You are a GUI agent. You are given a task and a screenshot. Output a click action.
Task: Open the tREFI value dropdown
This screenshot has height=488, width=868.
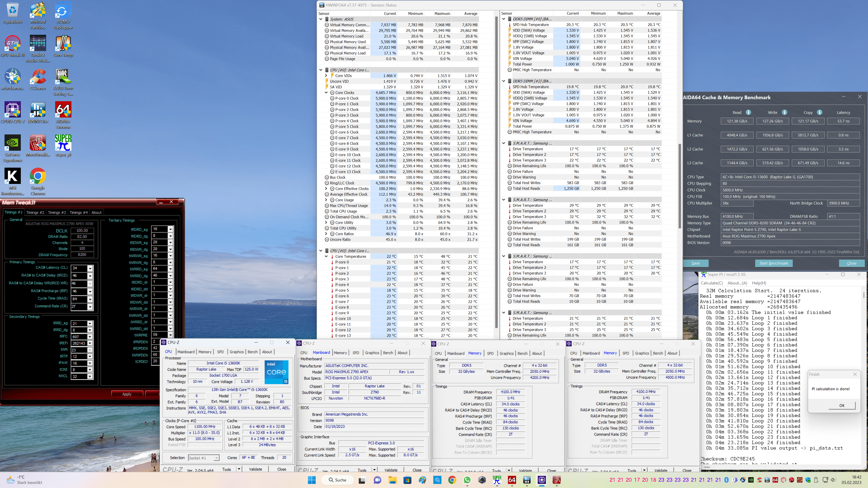[x=90, y=343]
